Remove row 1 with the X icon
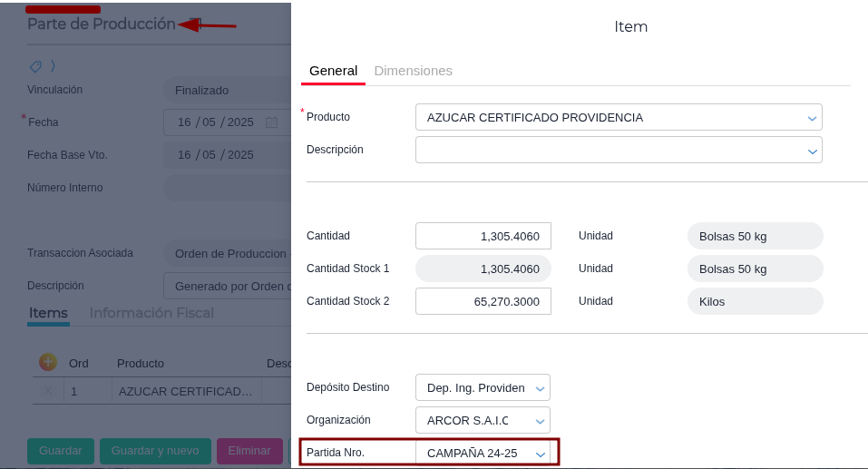This screenshot has width=868, height=469. coord(48,391)
